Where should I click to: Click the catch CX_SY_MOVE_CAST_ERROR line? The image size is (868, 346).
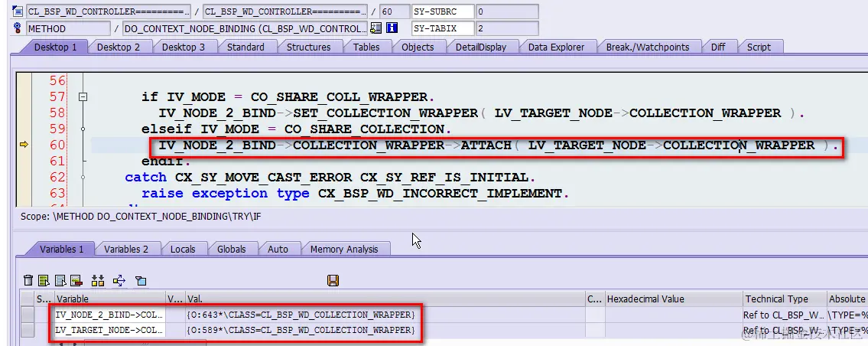(330, 178)
